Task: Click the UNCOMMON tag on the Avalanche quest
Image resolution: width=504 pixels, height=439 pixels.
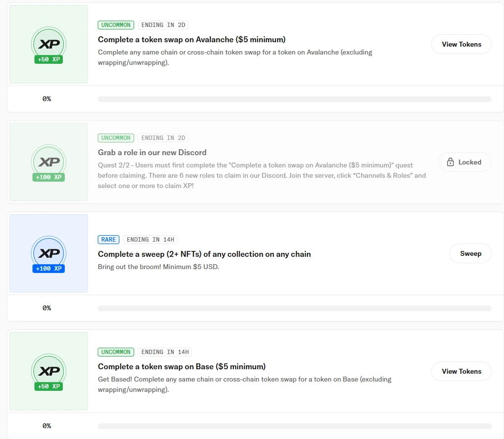Action: click(x=116, y=25)
